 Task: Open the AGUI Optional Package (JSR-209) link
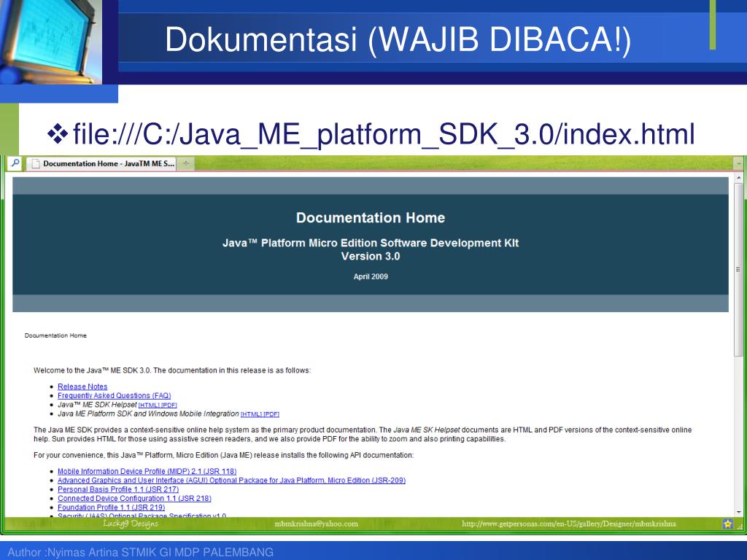coord(231,481)
